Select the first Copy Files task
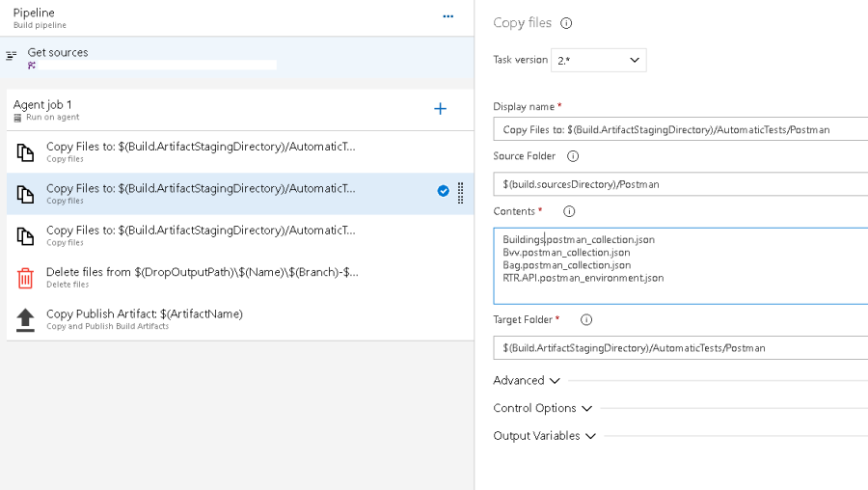Viewport: 868px width, 490px height. point(240,152)
